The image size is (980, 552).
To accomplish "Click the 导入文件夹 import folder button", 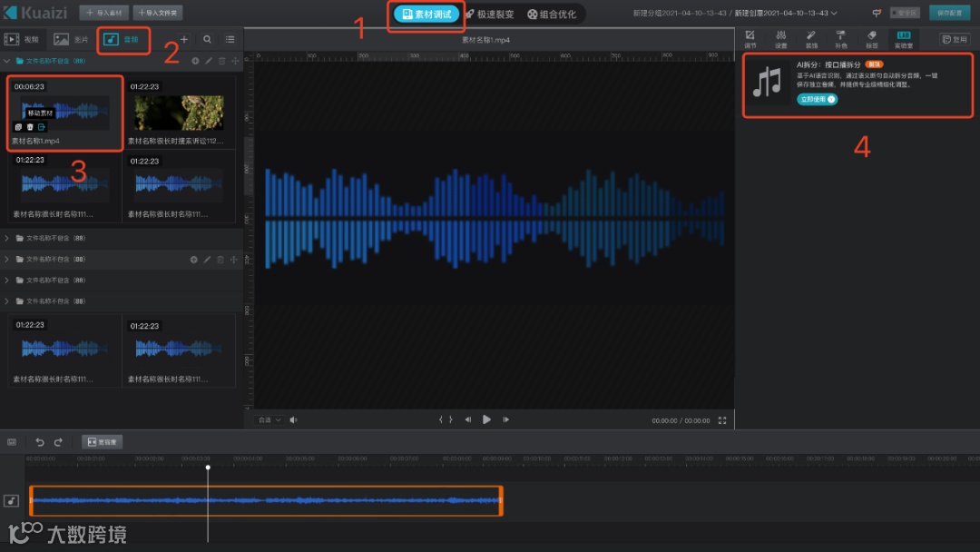I will (158, 13).
